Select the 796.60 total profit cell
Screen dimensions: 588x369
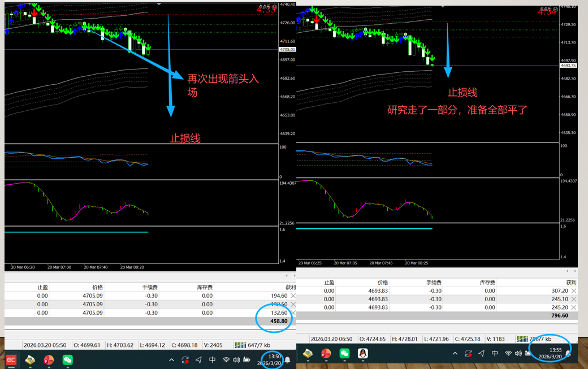560,315
